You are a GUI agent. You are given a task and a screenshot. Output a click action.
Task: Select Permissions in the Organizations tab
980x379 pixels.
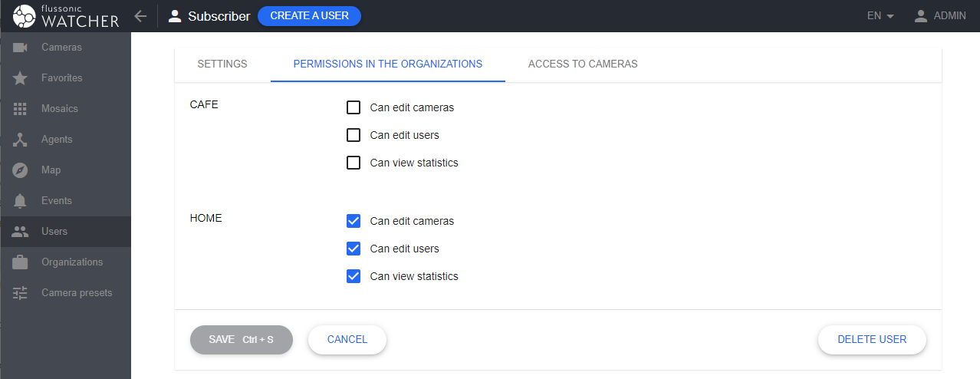388,64
